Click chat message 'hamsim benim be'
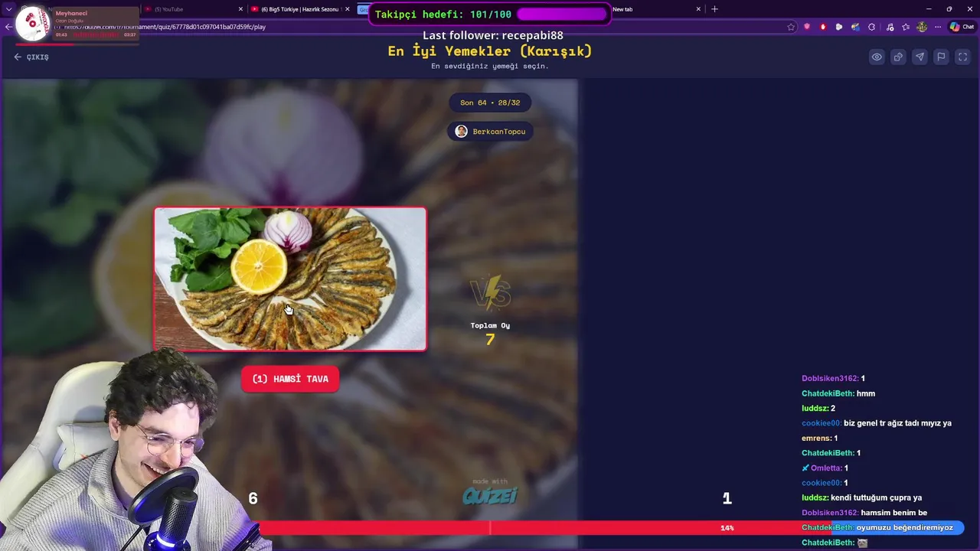Viewport: 980px width, 551px height. coord(894,513)
